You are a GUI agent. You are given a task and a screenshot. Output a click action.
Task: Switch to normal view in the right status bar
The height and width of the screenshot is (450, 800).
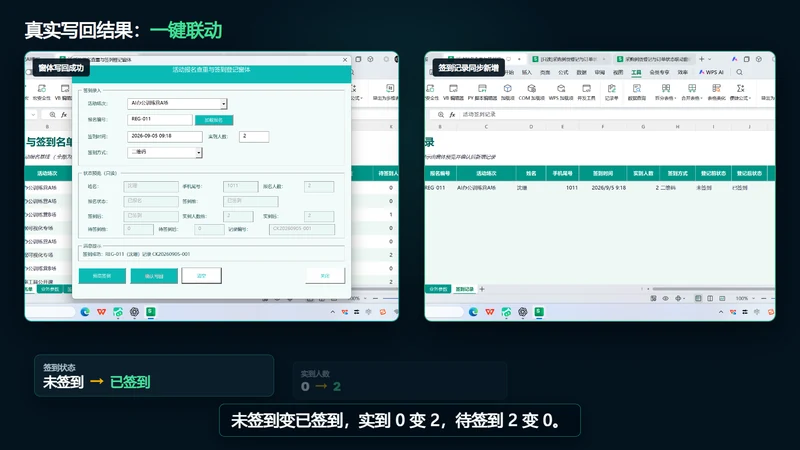[698, 298]
